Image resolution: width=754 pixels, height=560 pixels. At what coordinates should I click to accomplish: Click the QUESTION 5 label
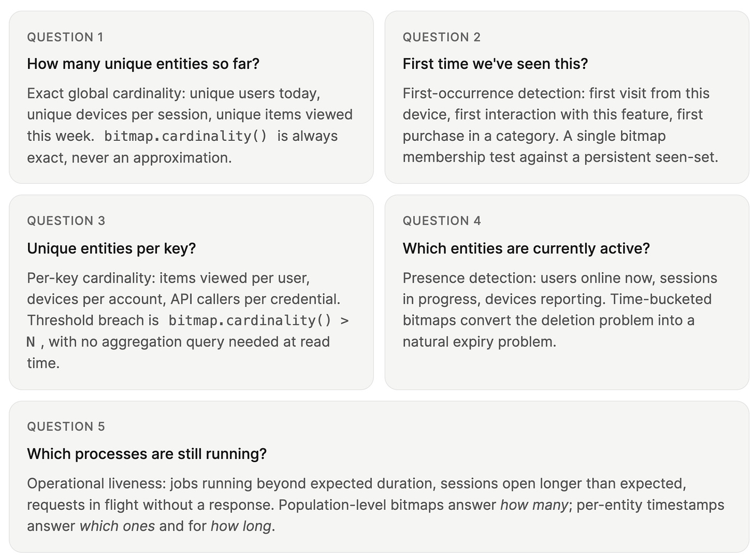pyautogui.click(x=66, y=427)
